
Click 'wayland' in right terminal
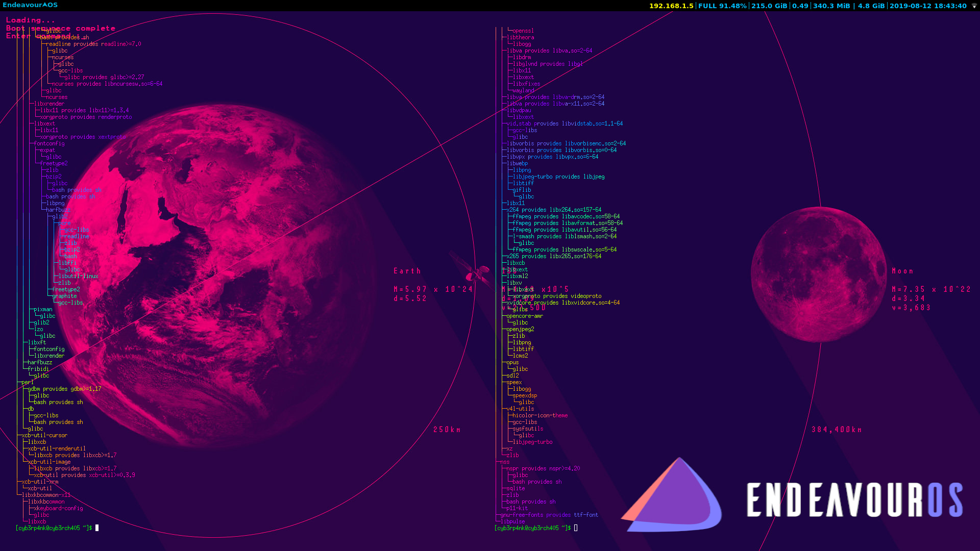[523, 90]
